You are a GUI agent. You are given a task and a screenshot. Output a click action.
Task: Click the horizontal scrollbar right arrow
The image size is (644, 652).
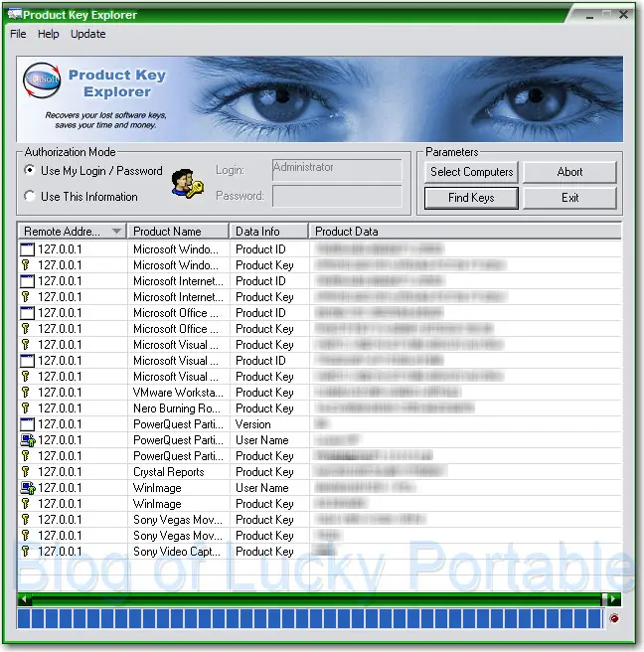[614, 599]
